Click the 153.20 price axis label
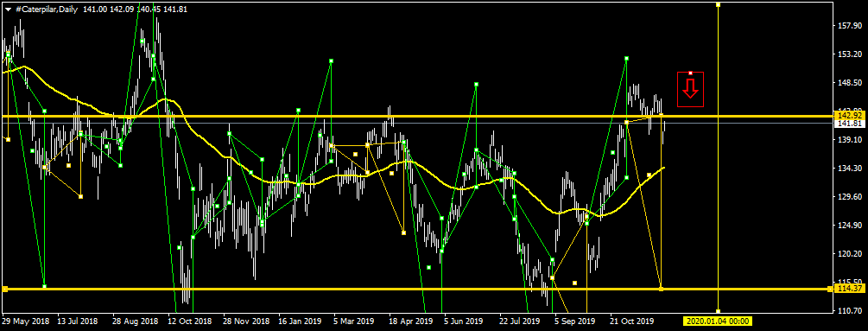 (851, 54)
